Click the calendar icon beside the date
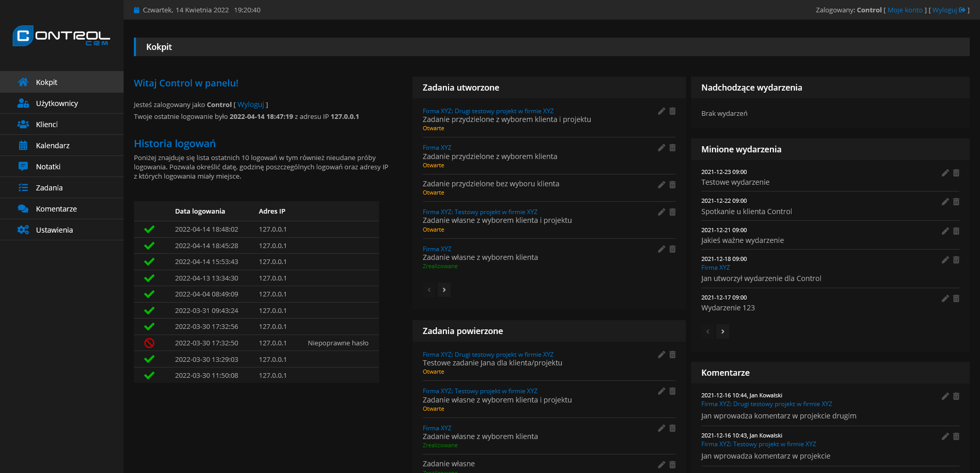This screenshot has width=980, height=473. (136, 10)
